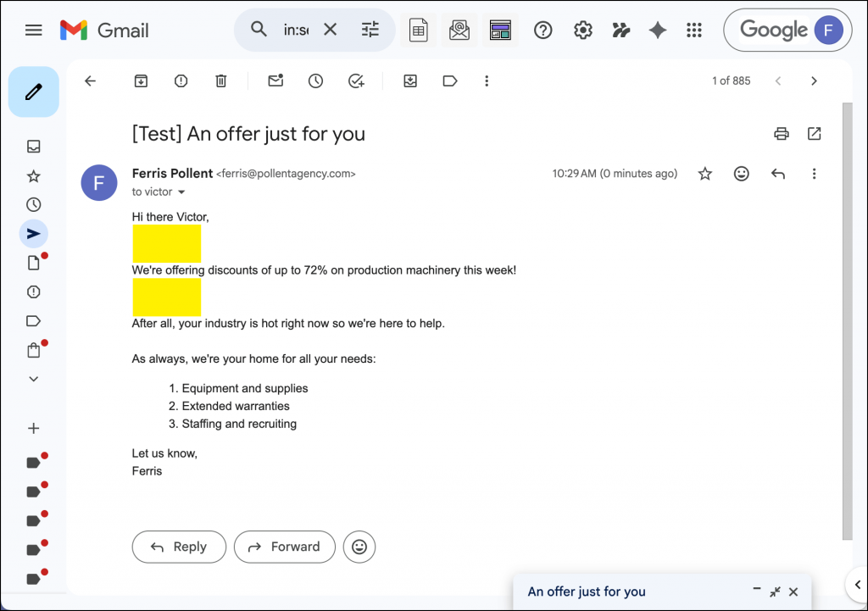Open the Help question mark icon
This screenshot has width=868, height=611.
point(543,30)
